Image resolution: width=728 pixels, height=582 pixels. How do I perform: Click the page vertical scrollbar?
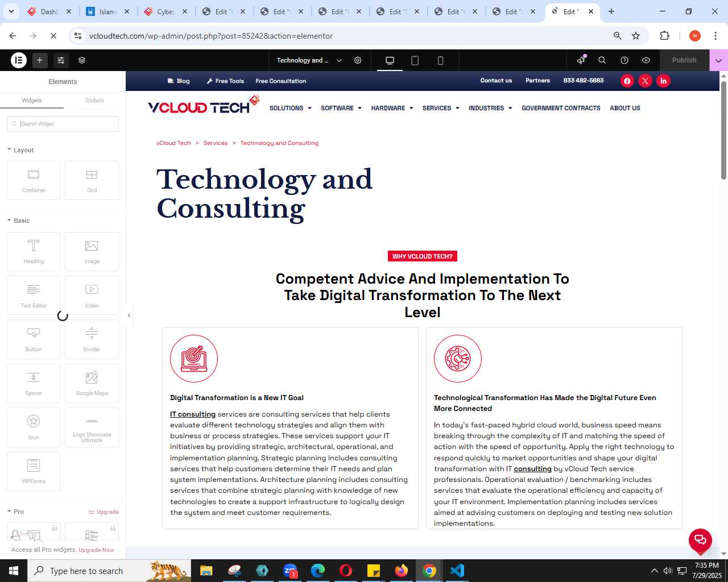pyautogui.click(x=723, y=131)
